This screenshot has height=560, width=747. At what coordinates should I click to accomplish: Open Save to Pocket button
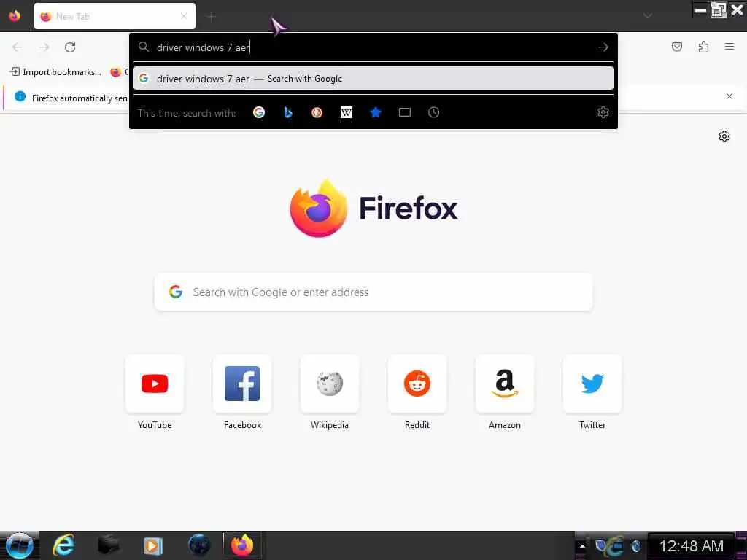676,47
